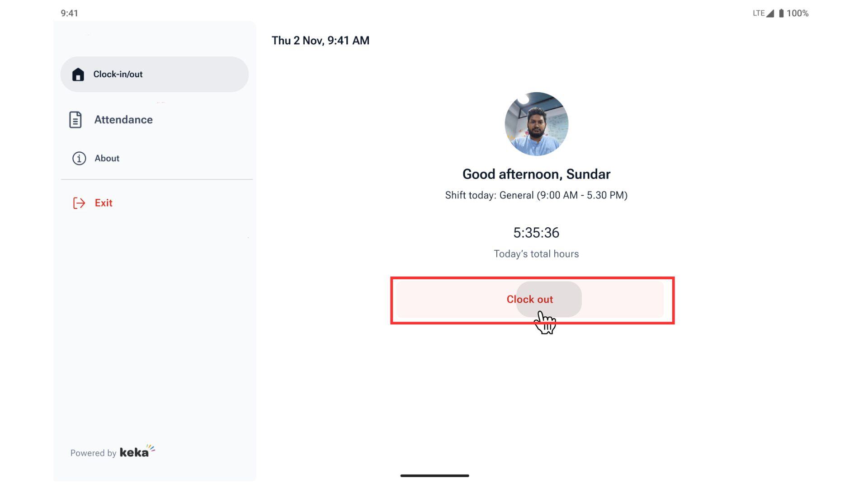868x488 pixels.
Task: Click the Good afternoon, Sundar greeting
Action: [x=536, y=174]
